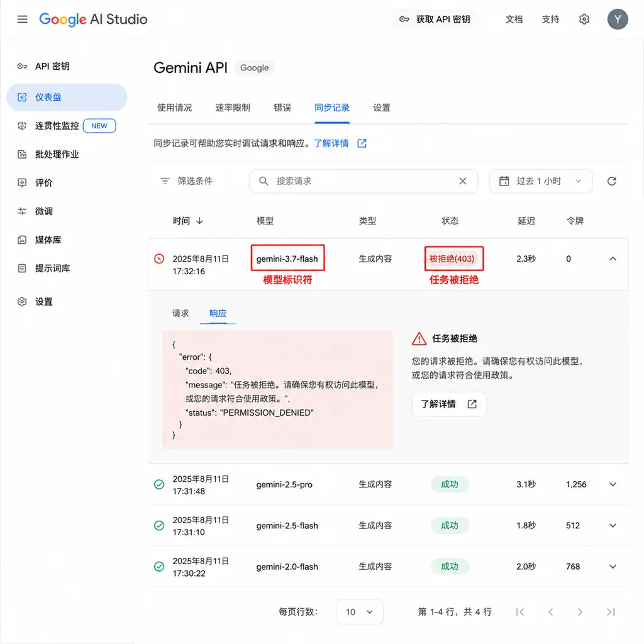Screen dimensions: 644x644
Task: Open settings gear in top bar
Action: [584, 19]
